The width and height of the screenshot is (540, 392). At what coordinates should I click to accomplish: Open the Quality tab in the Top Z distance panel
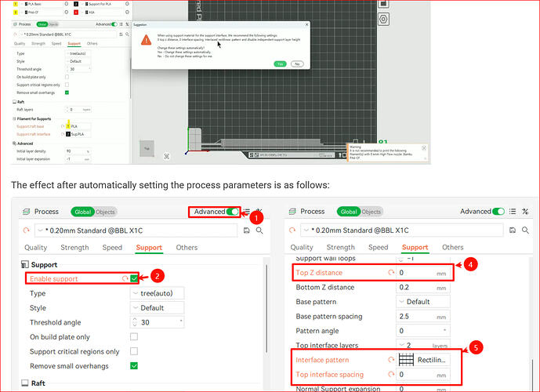coord(302,247)
